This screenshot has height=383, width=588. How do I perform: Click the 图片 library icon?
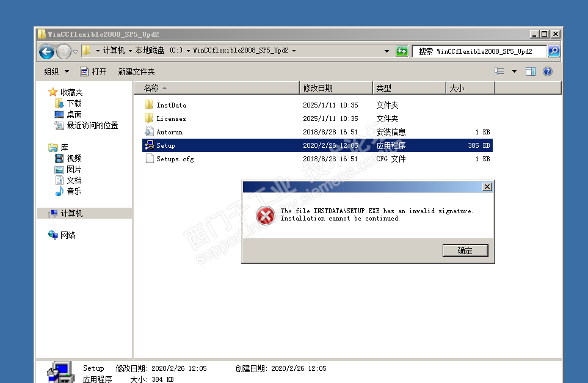click(59, 170)
